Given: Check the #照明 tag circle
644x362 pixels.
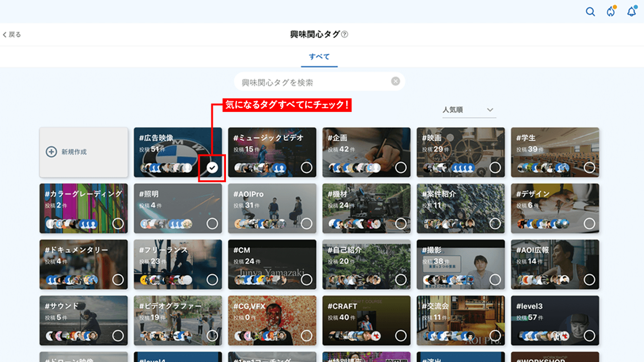Looking at the screenshot, I should (212, 224).
